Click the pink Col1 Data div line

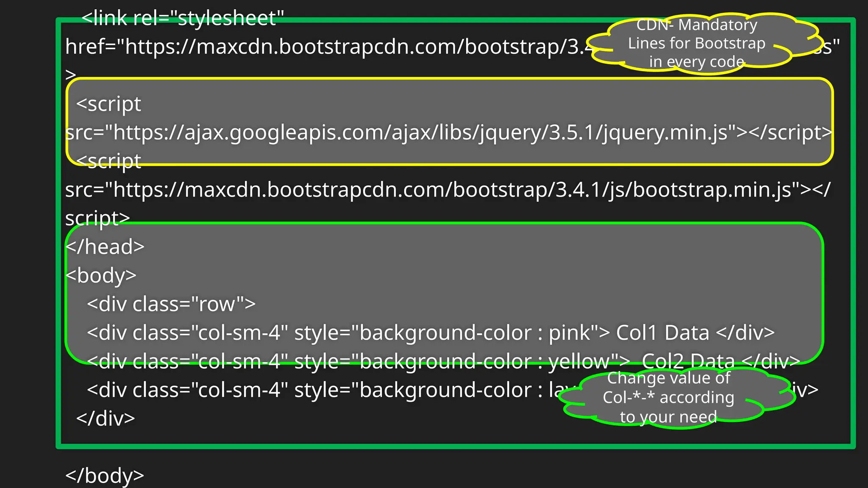coord(431,333)
